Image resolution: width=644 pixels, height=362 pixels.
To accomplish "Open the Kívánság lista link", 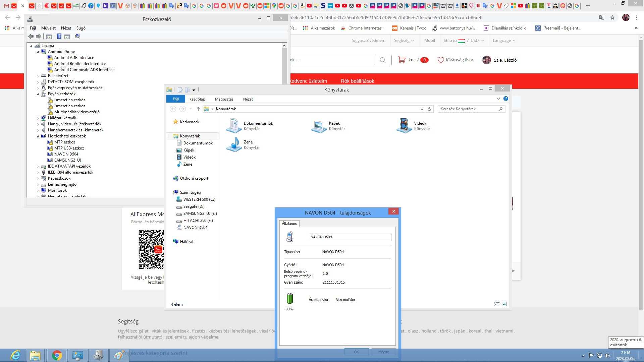I will pos(455,60).
